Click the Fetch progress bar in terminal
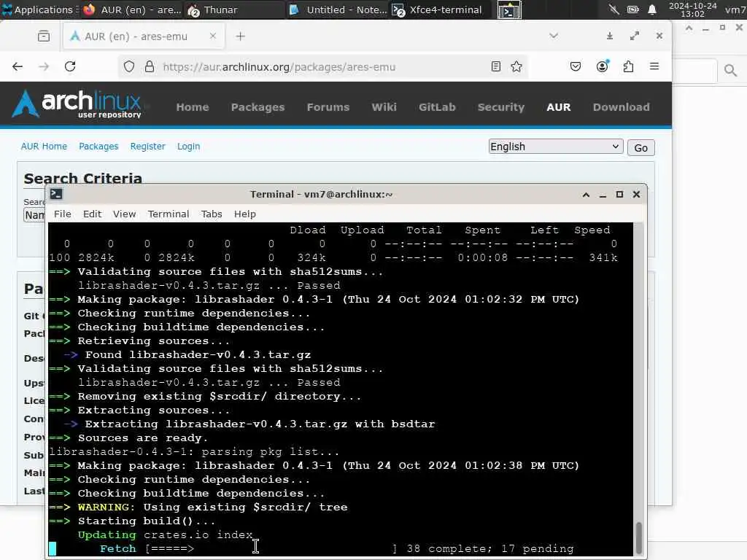Viewport: 747px width, 560px height. point(271,548)
